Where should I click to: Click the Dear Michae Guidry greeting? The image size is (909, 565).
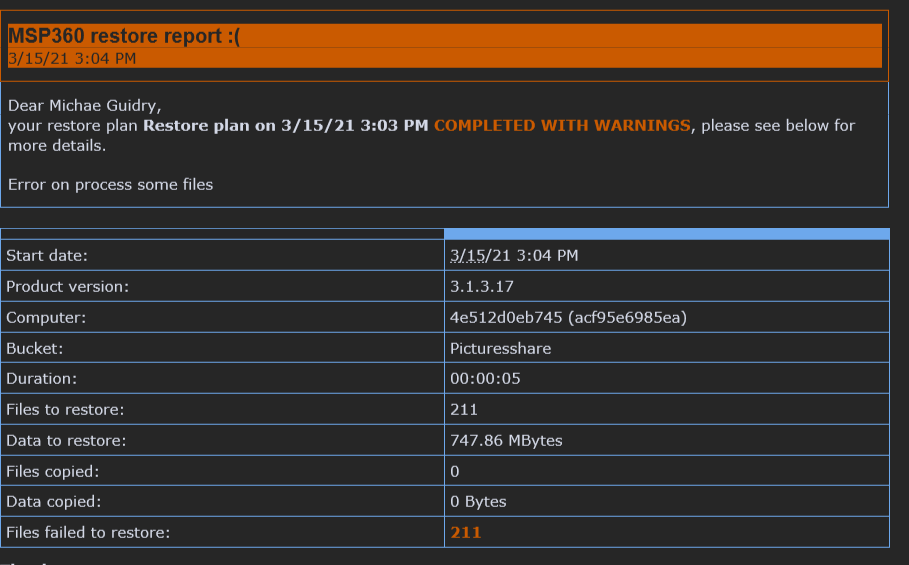point(85,105)
